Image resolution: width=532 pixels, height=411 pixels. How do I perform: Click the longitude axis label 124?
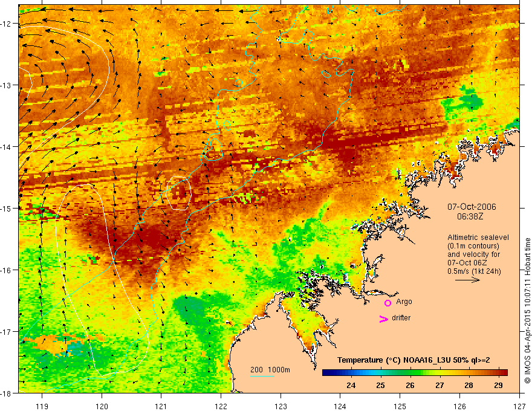pos(340,406)
